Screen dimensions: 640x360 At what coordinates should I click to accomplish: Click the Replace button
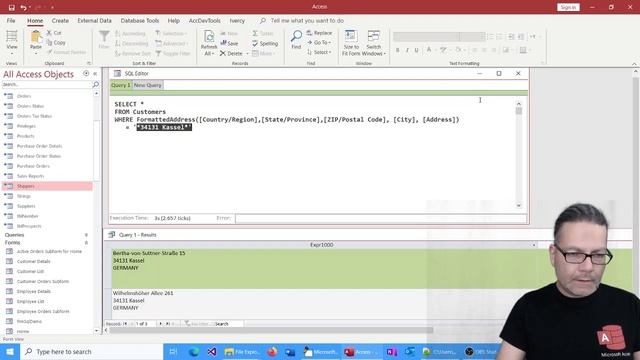pos(319,33)
